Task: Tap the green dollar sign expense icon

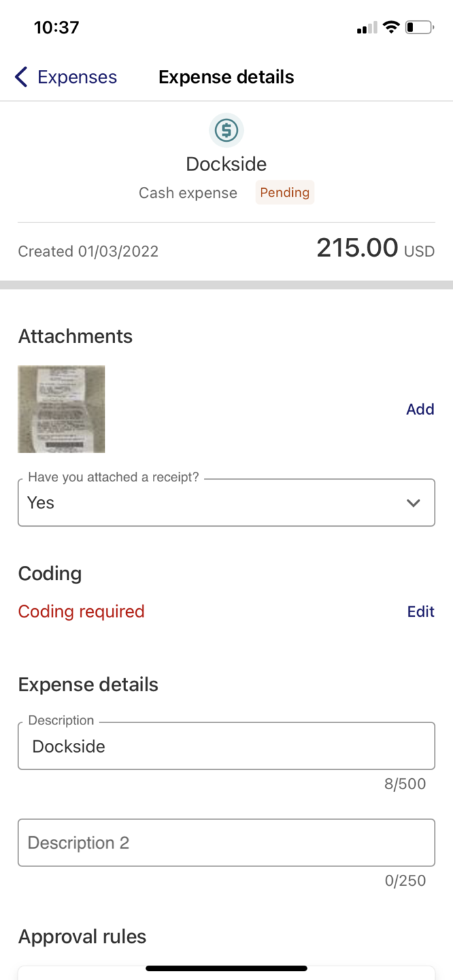Action: pos(226,130)
